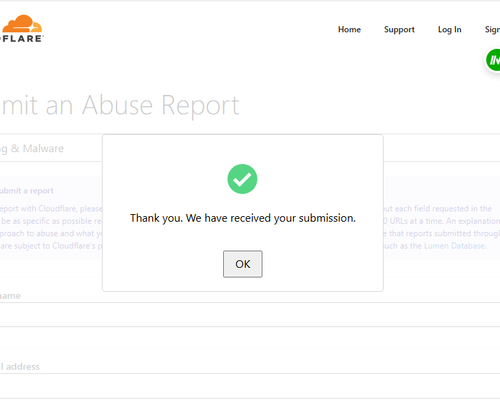Viewport: 500px width, 400px height.
Task: Click the Cloudflare logo
Action: pyautogui.click(x=22, y=28)
